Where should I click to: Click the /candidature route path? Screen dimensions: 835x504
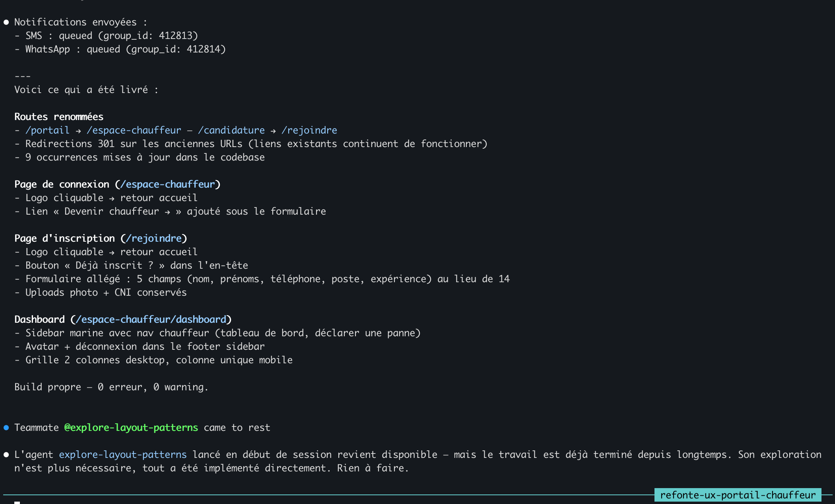tap(231, 130)
